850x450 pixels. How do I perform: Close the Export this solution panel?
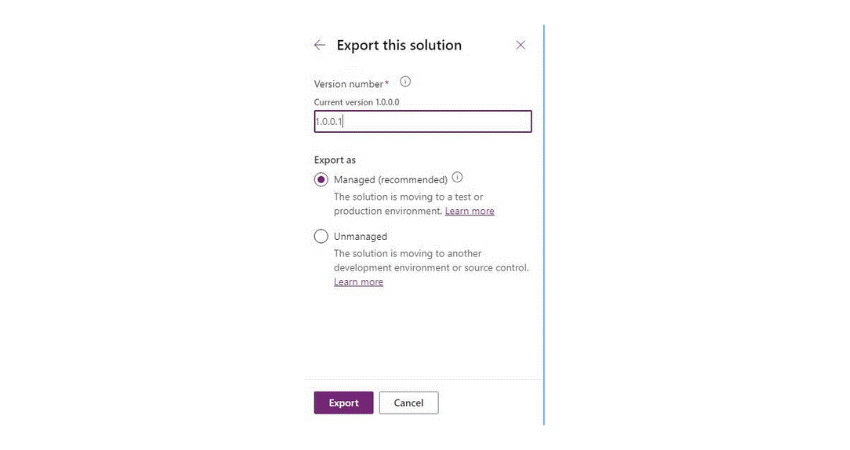[520, 45]
